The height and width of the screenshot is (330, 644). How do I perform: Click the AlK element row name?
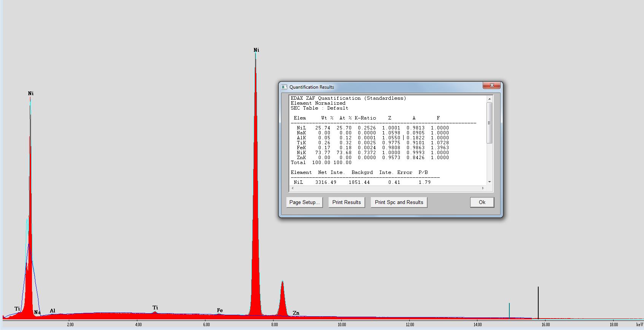pos(301,138)
